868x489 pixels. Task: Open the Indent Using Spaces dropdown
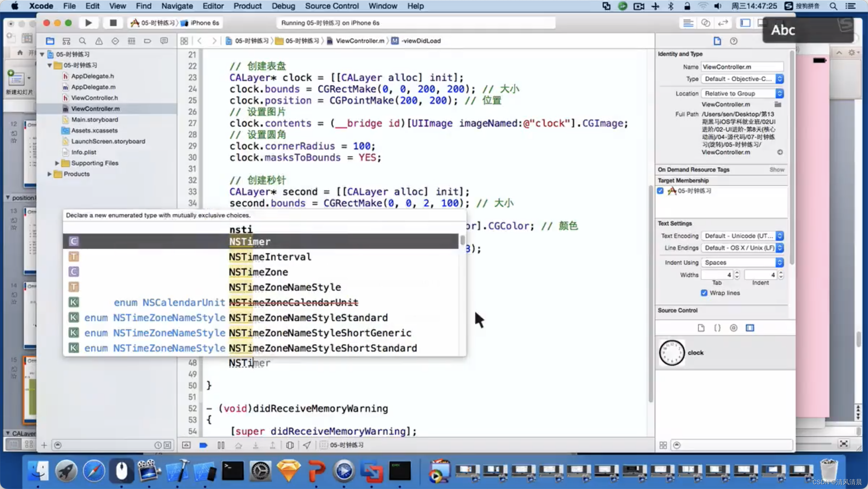(x=742, y=262)
